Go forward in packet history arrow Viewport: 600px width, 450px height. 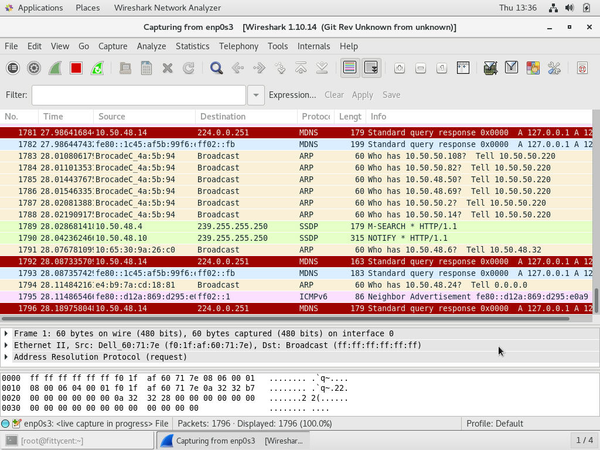259,68
